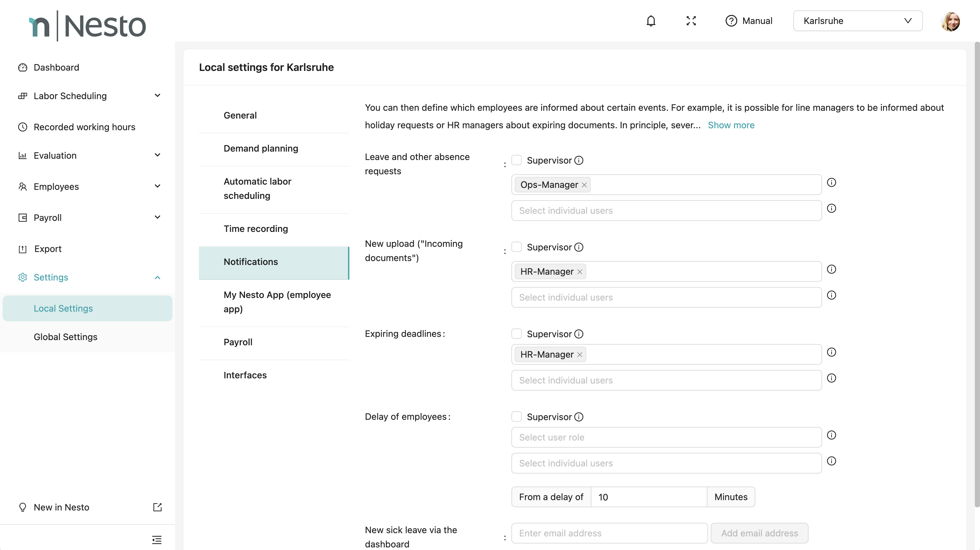Click the Enter email address field
980x550 pixels.
(609, 533)
